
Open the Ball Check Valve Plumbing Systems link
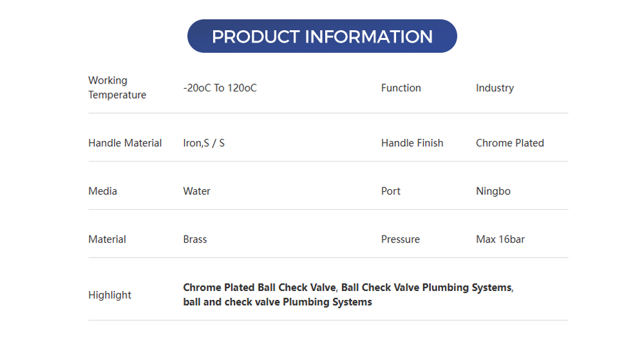[x=426, y=288]
